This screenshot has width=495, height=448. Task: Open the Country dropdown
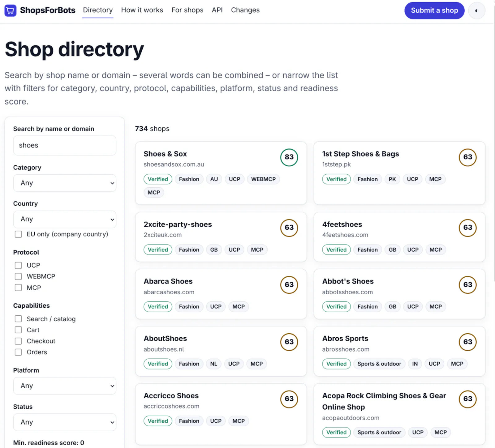coord(65,219)
